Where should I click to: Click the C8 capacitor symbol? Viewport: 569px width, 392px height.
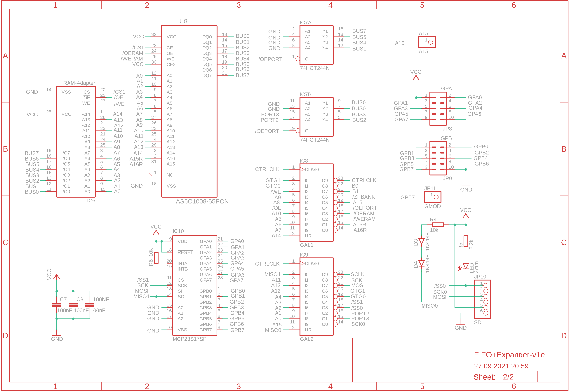click(73, 305)
